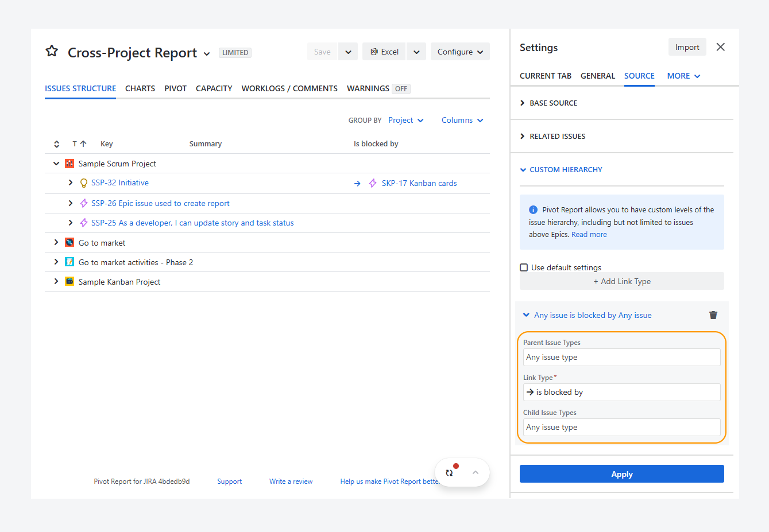
Task: Select the ISSUES STRUCTURE tab
Action: pos(80,88)
